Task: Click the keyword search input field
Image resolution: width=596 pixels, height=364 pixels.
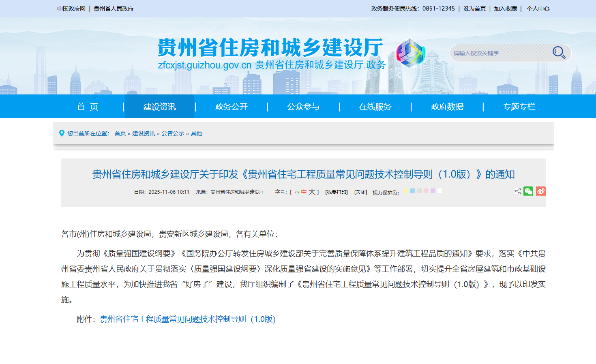Action: pos(499,52)
